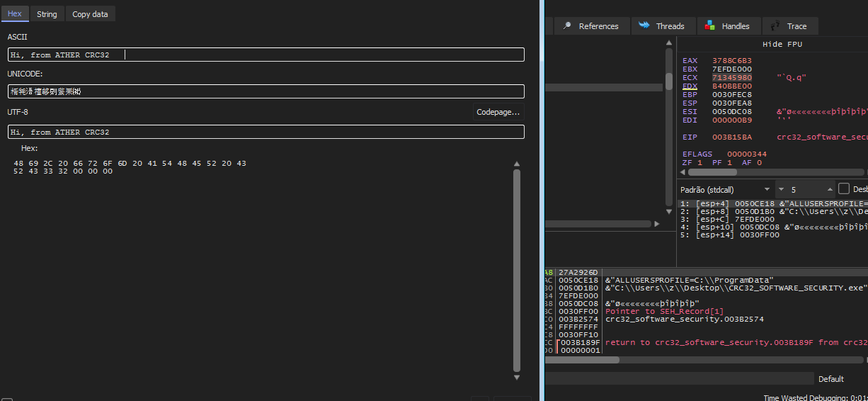Select argument row 2: [esp+8]
This screenshot has height=401, width=868.
(x=774, y=212)
